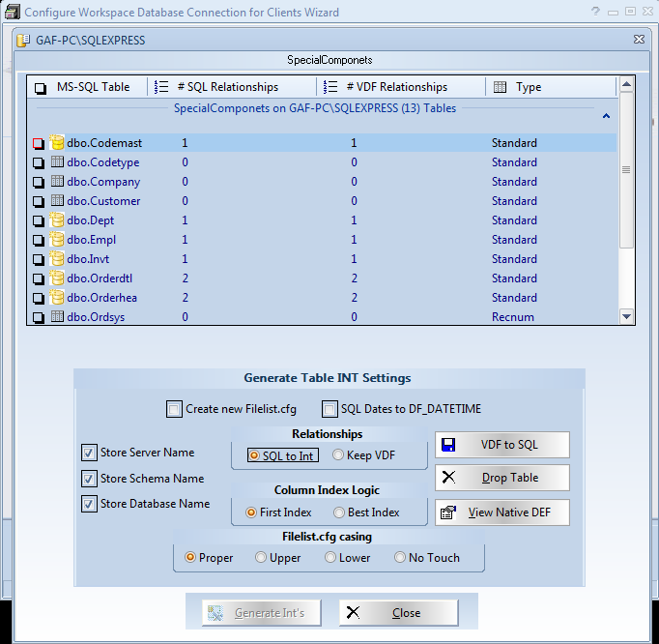Image resolution: width=659 pixels, height=644 pixels.
Task: Click the table list scroll down arrow
Action: (x=626, y=316)
